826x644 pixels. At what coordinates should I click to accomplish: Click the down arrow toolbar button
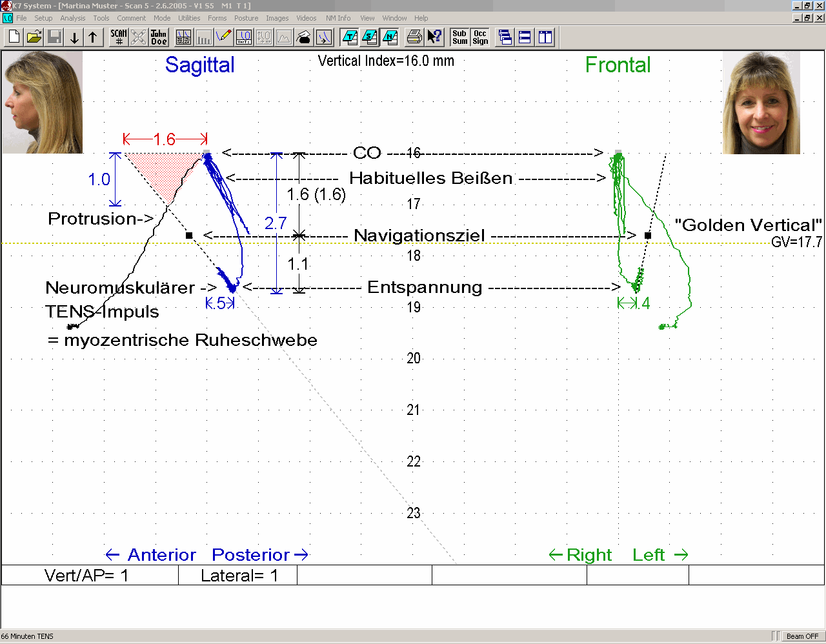point(74,37)
